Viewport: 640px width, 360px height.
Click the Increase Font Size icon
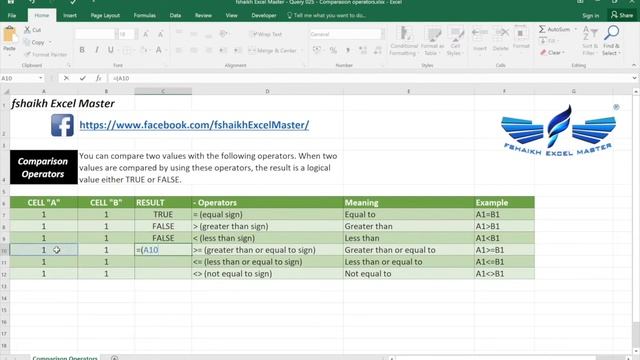click(146, 34)
